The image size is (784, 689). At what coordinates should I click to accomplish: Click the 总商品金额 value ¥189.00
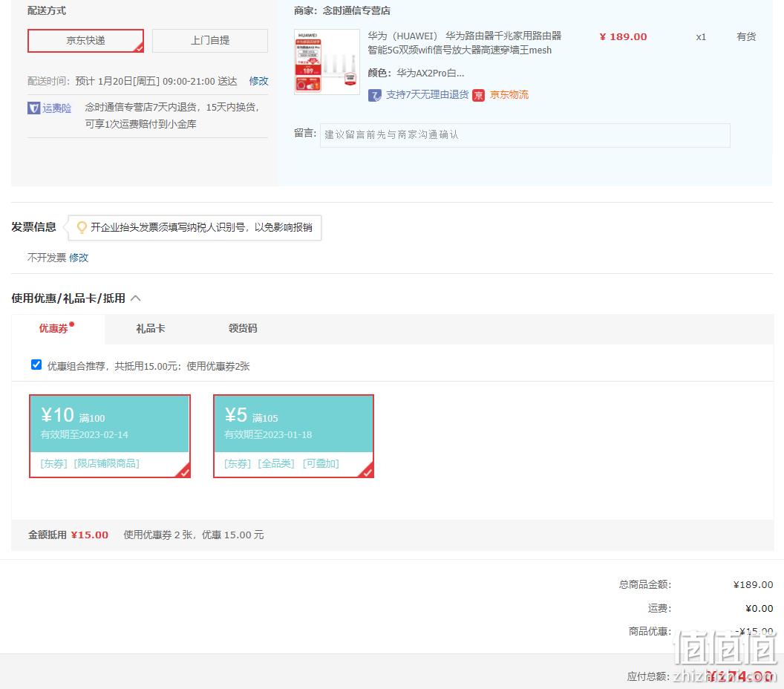click(x=753, y=584)
